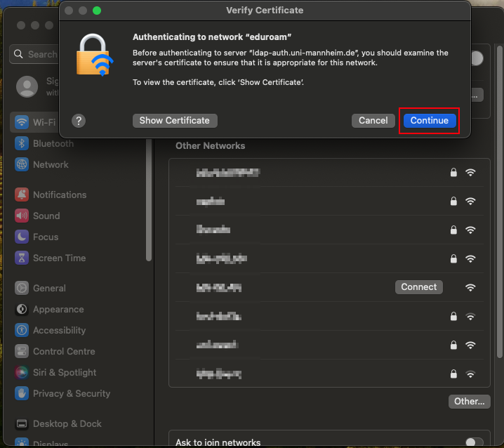Select the third network row in Other Networks

[x=329, y=230]
